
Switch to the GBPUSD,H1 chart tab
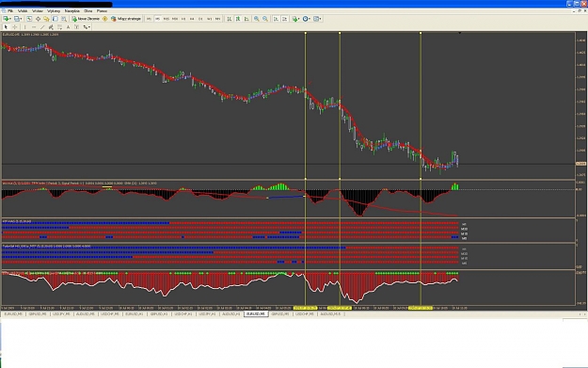pos(159,314)
